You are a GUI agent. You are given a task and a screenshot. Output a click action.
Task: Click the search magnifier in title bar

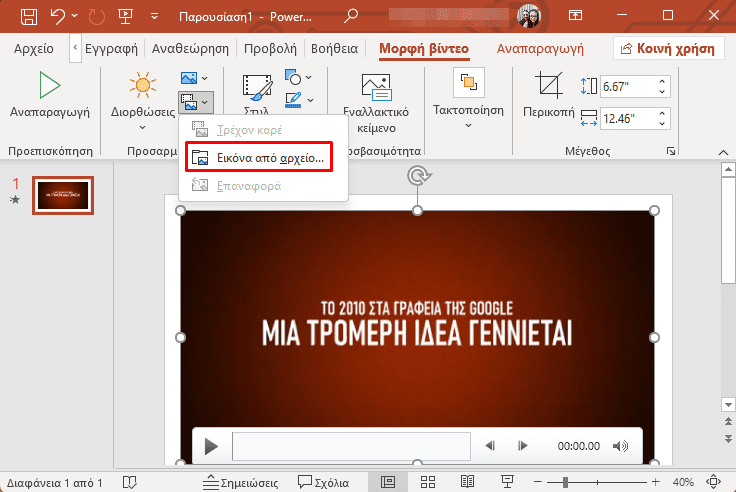point(351,16)
